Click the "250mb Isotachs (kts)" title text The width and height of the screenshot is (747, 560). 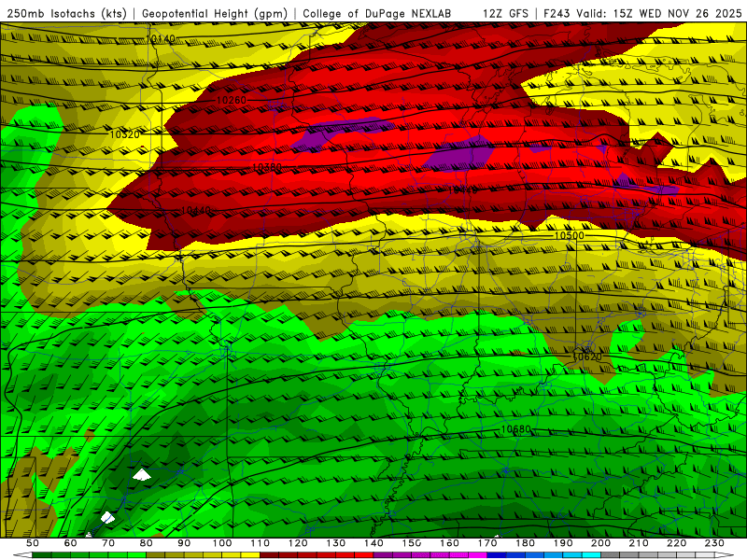coord(66,13)
